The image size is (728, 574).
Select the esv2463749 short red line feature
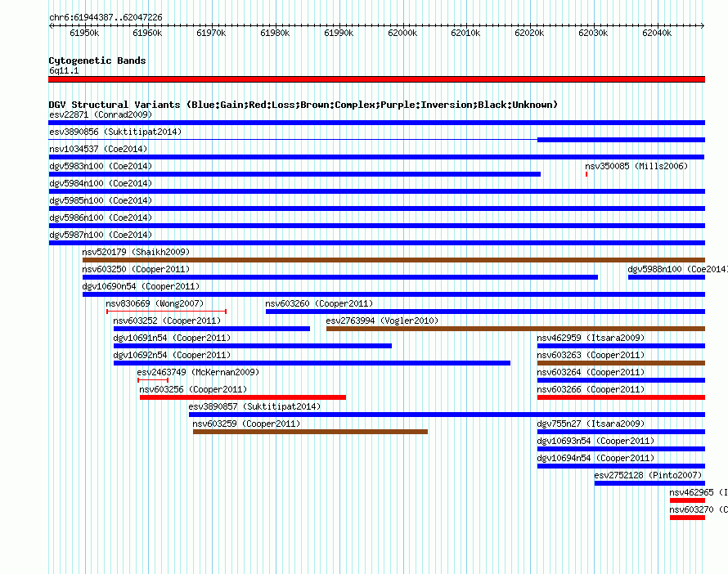[153, 380]
